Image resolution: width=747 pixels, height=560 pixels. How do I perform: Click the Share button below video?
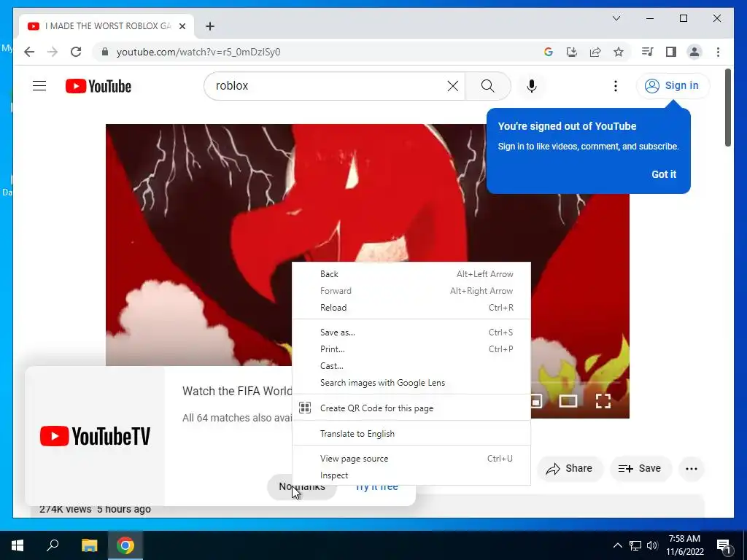click(570, 469)
